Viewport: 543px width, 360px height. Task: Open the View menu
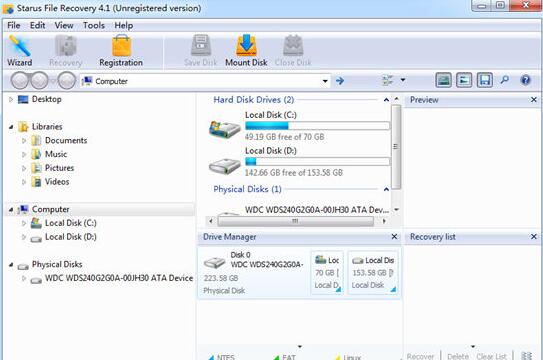64,26
